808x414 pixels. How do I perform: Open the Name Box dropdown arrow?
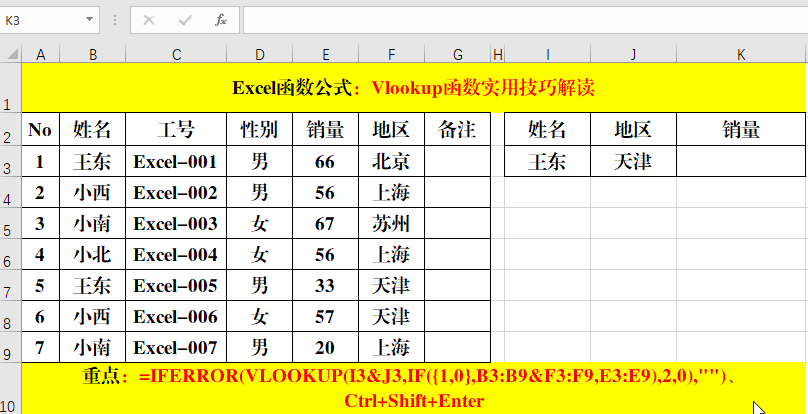(x=90, y=20)
